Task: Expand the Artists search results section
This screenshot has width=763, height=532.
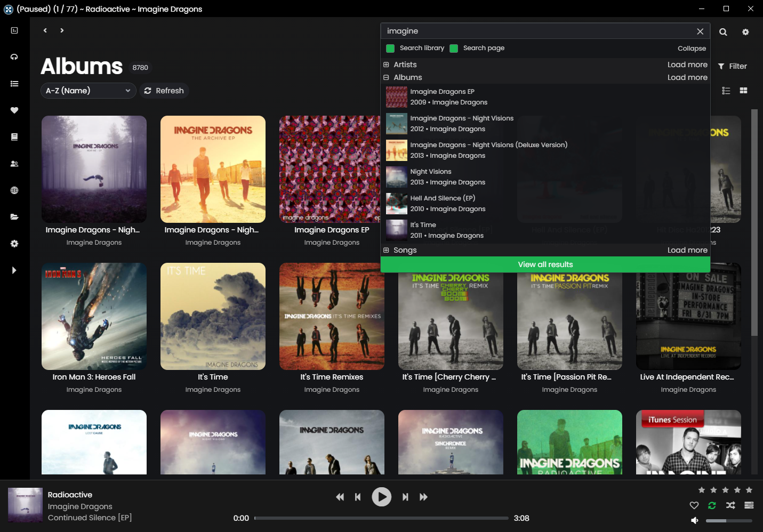Action: click(x=385, y=65)
